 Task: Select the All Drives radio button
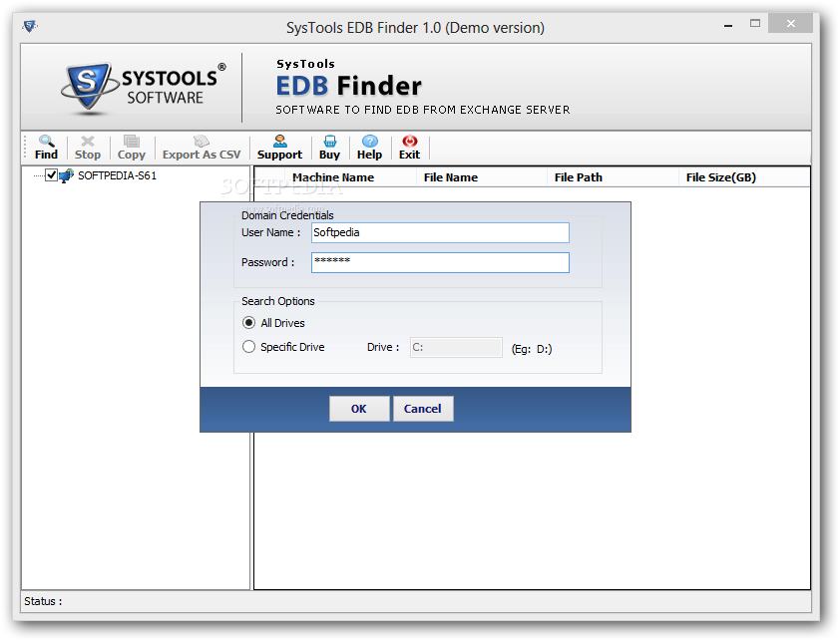248,323
